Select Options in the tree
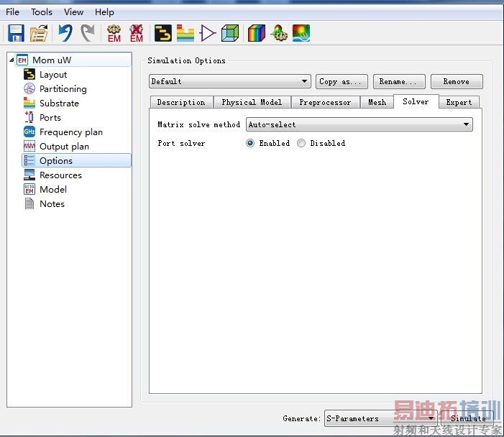Viewport: 504px width, 437px height. (x=76, y=160)
